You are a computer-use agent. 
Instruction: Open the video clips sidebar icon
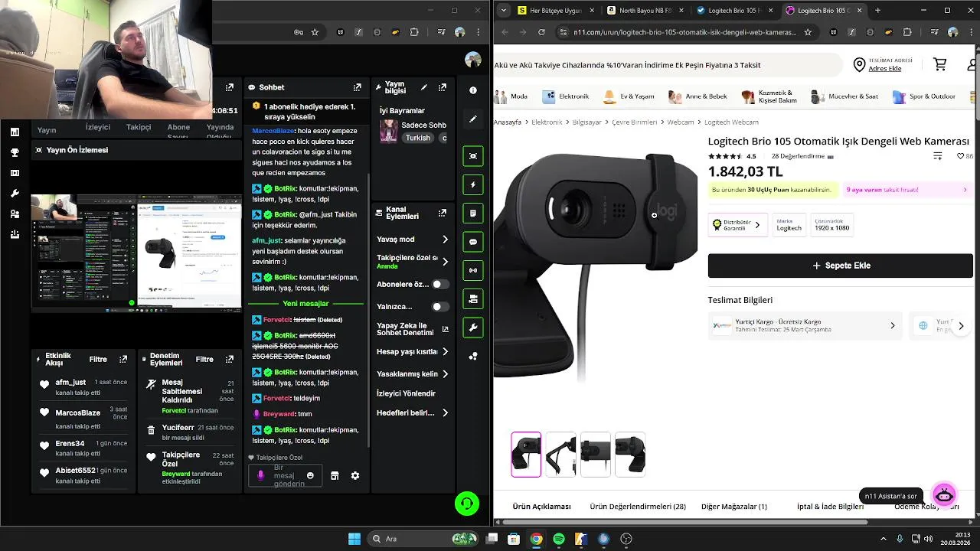(15, 173)
